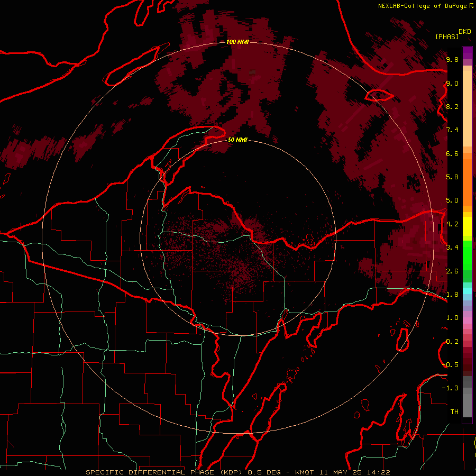Screen dimensions: 476x476
Task: Click the 0.2 scale value
Action: (452, 342)
